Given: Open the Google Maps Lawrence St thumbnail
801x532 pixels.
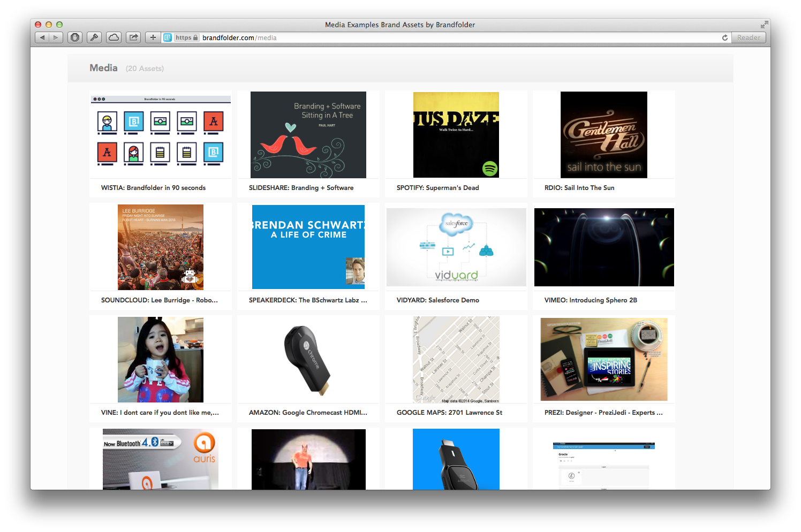Looking at the screenshot, I should pyautogui.click(x=456, y=360).
